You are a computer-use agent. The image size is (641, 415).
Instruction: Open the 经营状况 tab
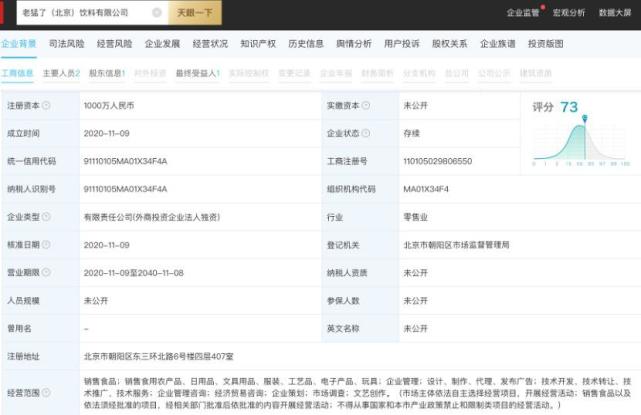210,44
